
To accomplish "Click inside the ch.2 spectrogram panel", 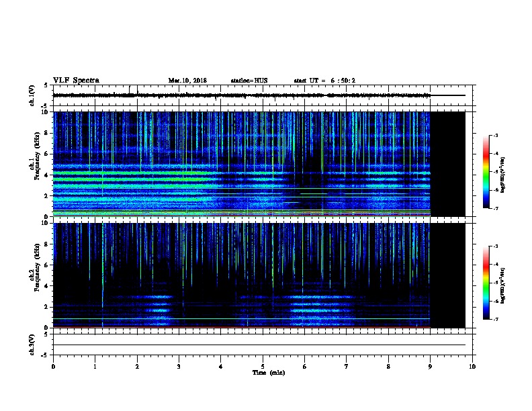I will [x=242, y=275].
